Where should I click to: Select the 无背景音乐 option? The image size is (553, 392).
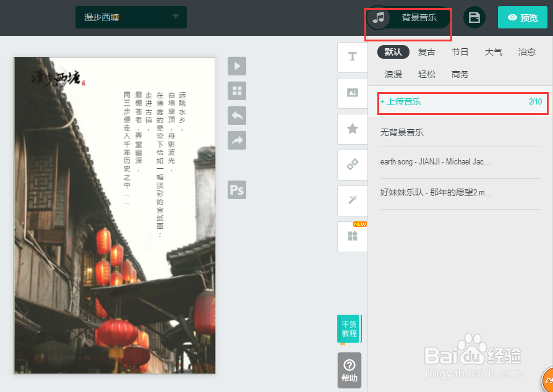point(401,132)
